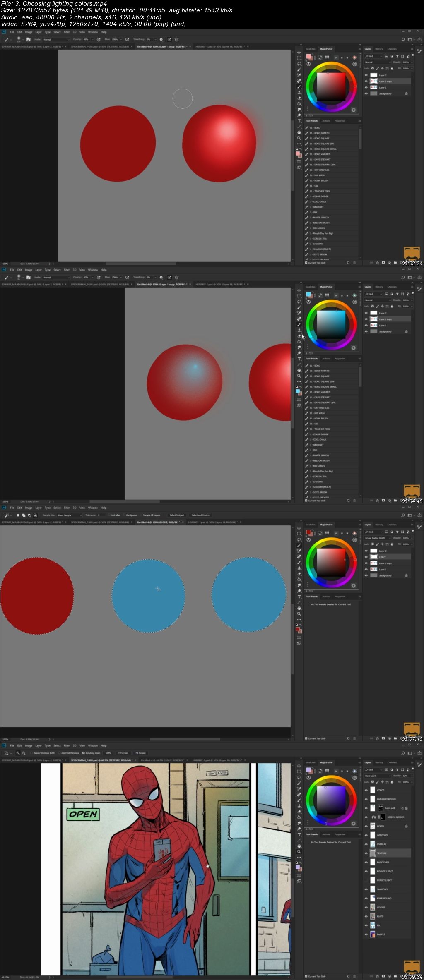Open brush settings gear in 00:02:24 options bar
The width and height of the screenshot is (424, 980).
pos(161,39)
